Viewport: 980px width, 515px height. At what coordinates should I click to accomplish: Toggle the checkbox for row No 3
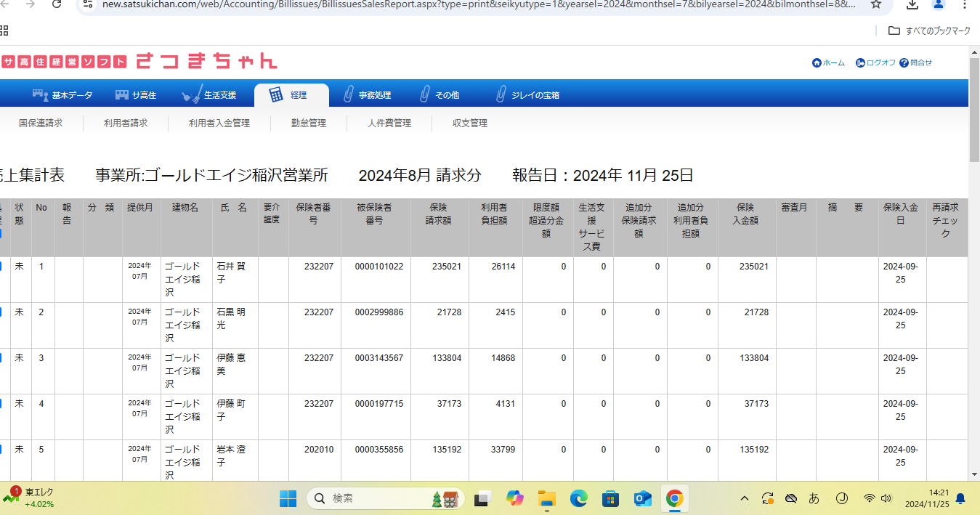pyautogui.click(x=1, y=358)
